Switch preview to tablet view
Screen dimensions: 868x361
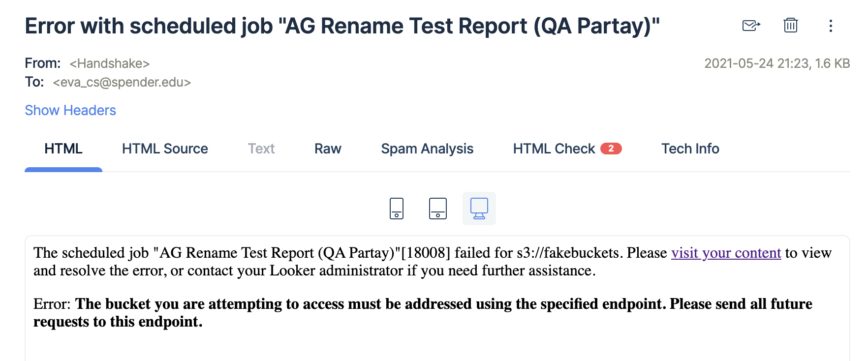tap(438, 209)
